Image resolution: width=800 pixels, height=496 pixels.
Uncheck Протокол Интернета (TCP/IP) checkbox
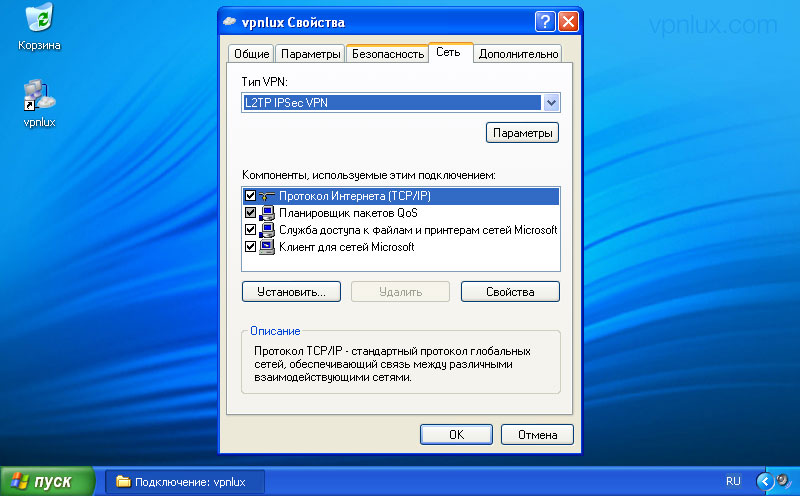pos(250,196)
